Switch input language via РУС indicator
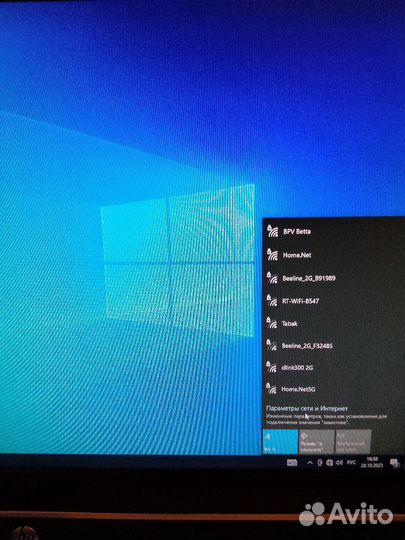The image size is (405, 540). 351,463
